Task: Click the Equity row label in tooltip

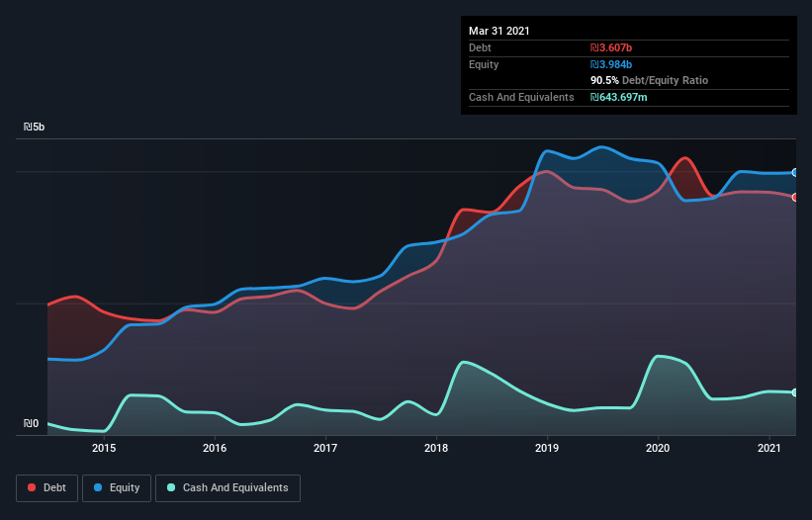Action: point(484,64)
